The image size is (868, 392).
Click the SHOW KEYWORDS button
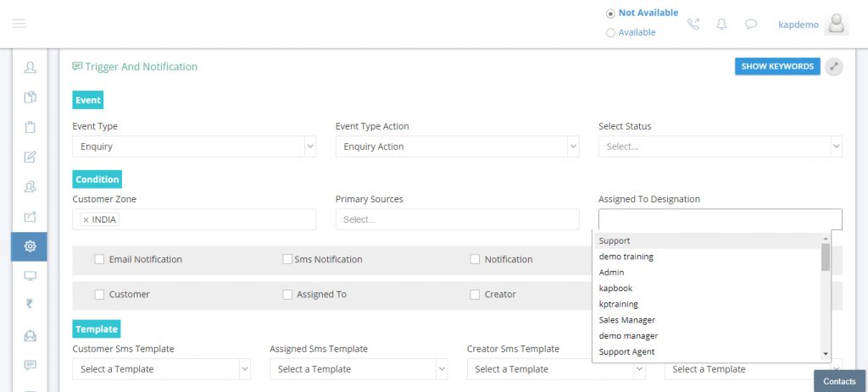pyautogui.click(x=777, y=66)
